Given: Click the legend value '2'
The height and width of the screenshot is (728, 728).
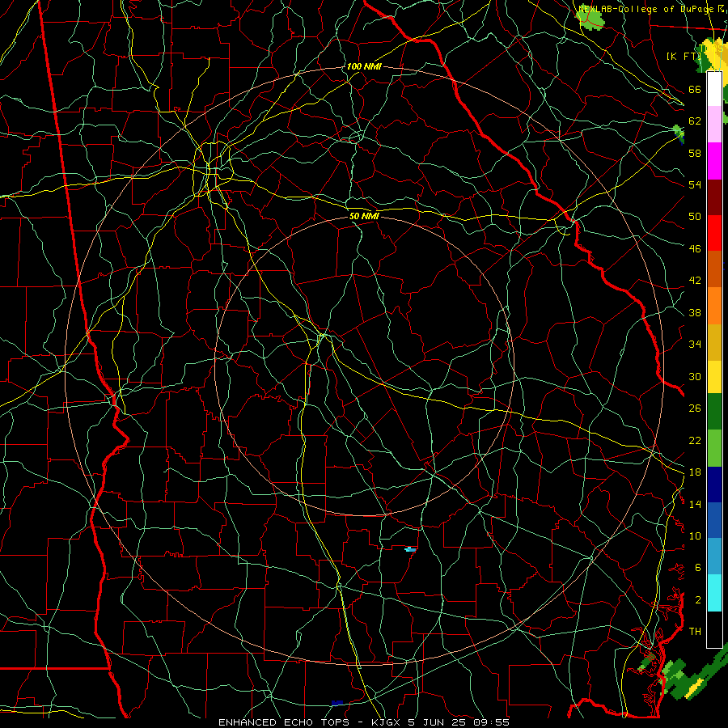Looking at the screenshot, I should (698, 600).
